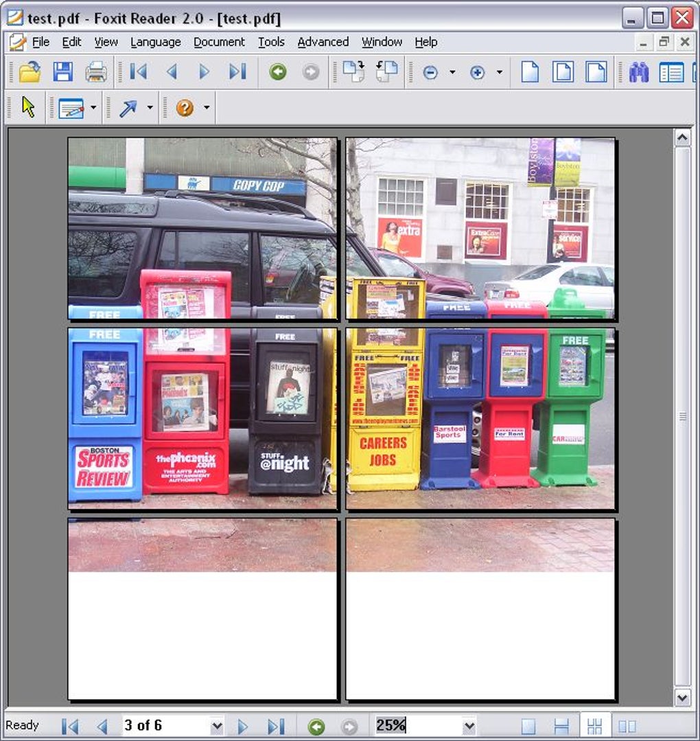Viewport: 700px width, 741px height.
Task: Go to first page using top toolbar
Action: [139, 72]
